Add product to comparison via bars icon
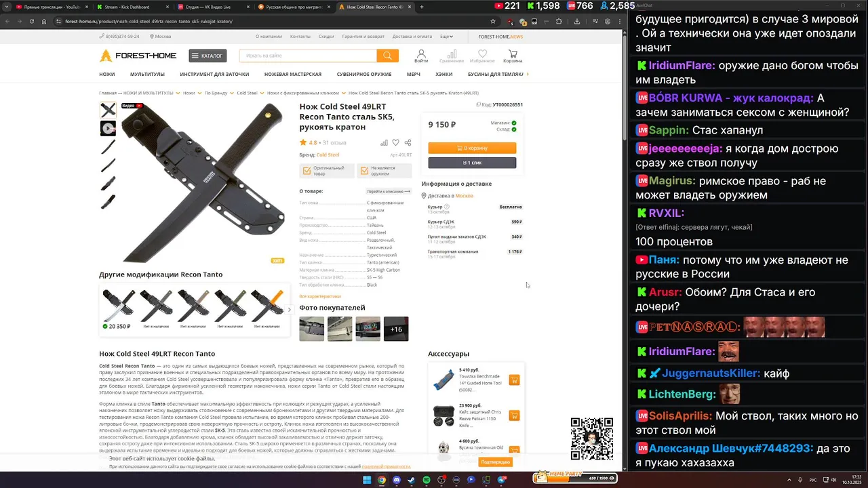868x488 pixels. coord(384,143)
